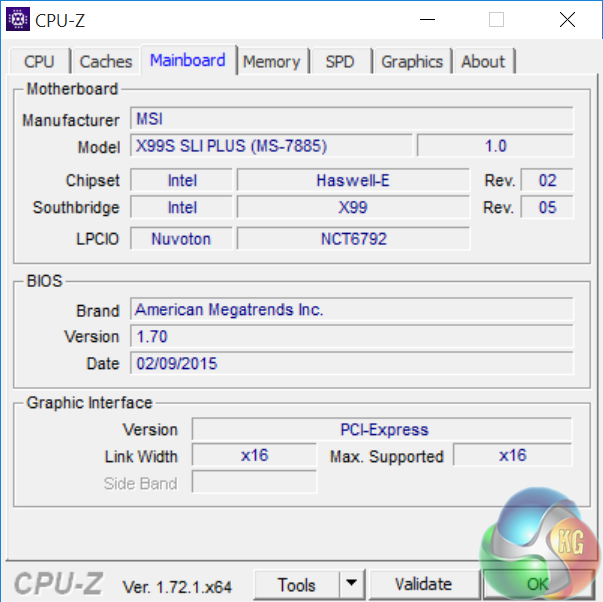
Task: Minimize the CPU-Z window
Action: [427, 19]
